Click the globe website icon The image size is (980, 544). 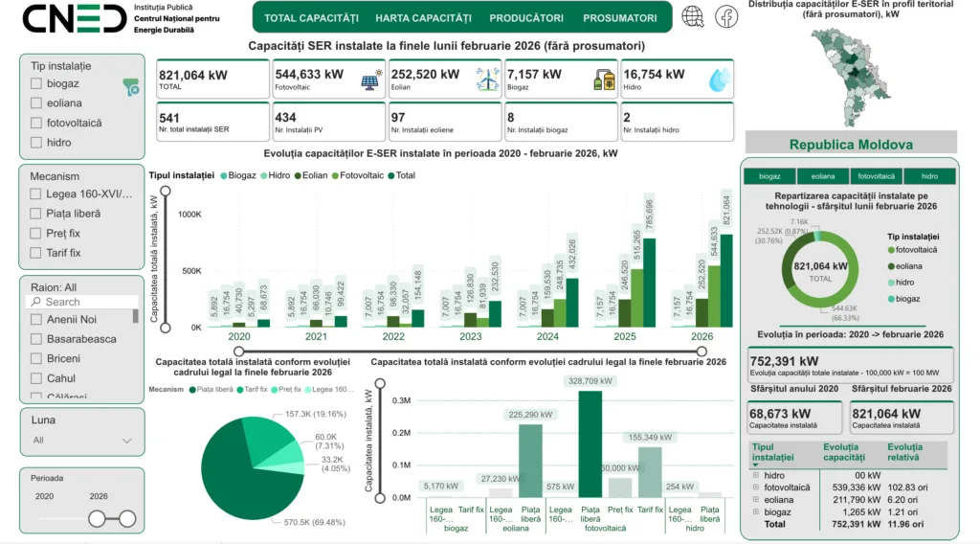pyautogui.click(x=693, y=17)
